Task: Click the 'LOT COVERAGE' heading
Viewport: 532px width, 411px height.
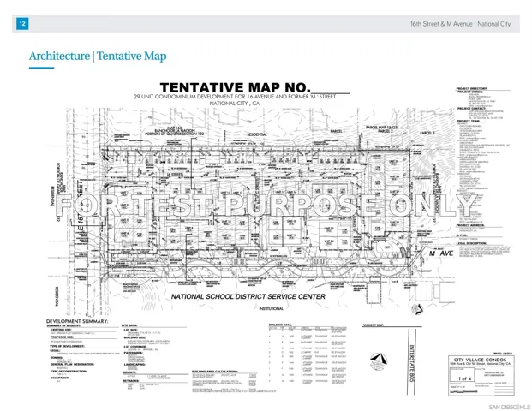Action: click(x=135, y=347)
